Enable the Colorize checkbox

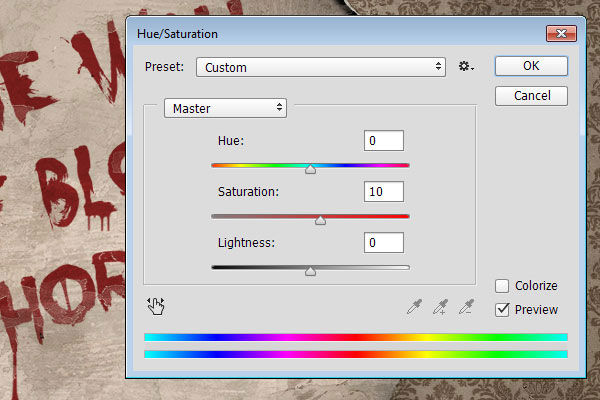[502, 286]
